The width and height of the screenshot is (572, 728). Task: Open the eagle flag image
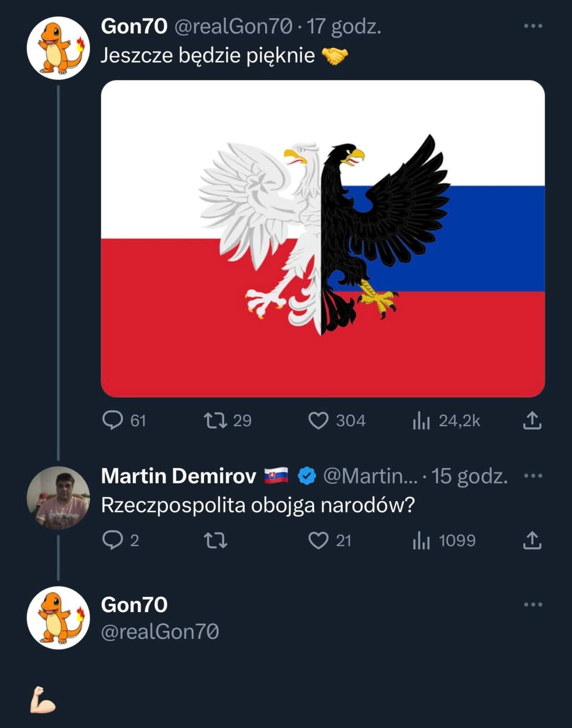pos(323,239)
